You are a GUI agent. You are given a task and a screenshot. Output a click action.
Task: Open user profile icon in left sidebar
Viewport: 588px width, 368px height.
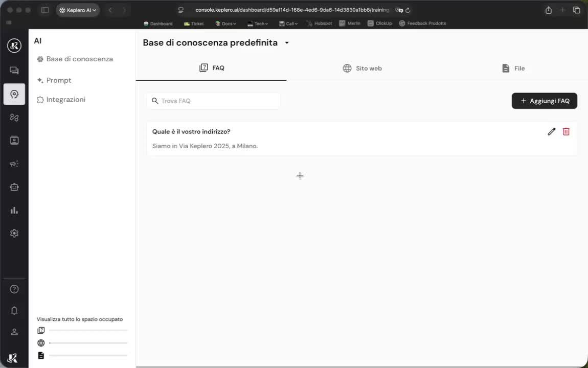point(14,332)
